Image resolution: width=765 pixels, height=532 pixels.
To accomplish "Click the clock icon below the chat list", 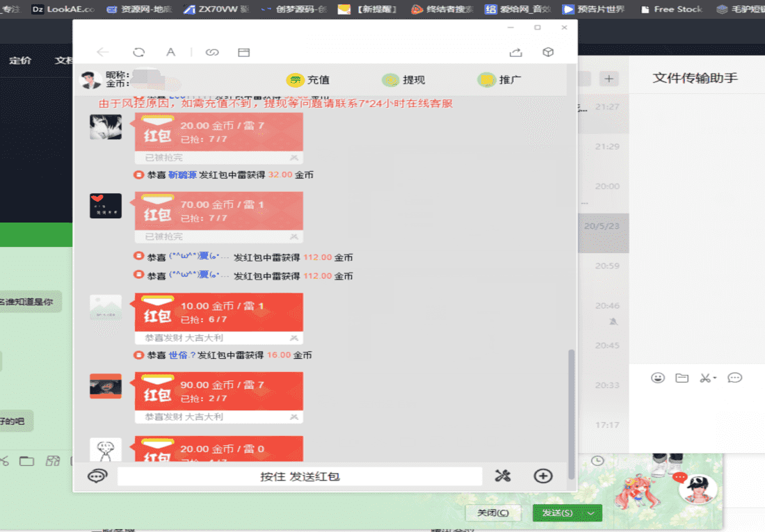I will (x=597, y=461).
